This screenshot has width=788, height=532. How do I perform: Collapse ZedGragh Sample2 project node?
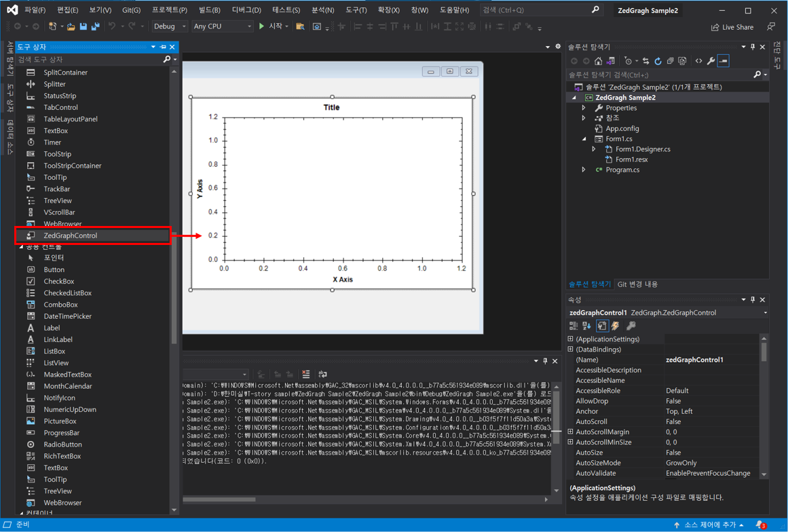[x=574, y=98]
